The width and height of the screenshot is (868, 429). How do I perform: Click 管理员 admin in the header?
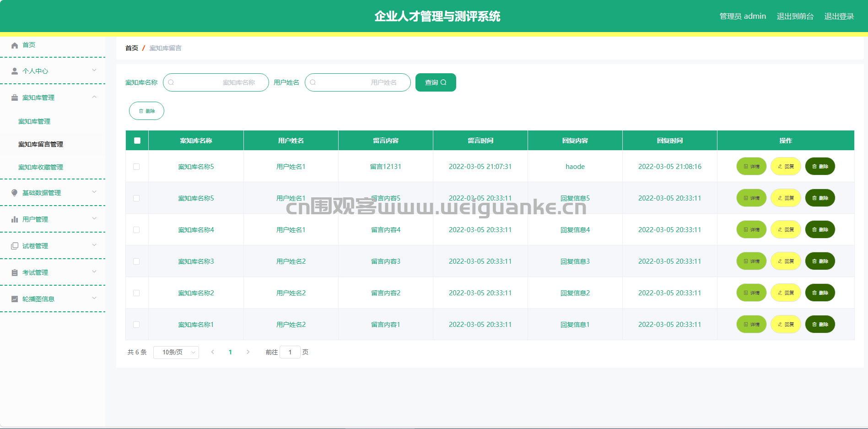pyautogui.click(x=743, y=16)
